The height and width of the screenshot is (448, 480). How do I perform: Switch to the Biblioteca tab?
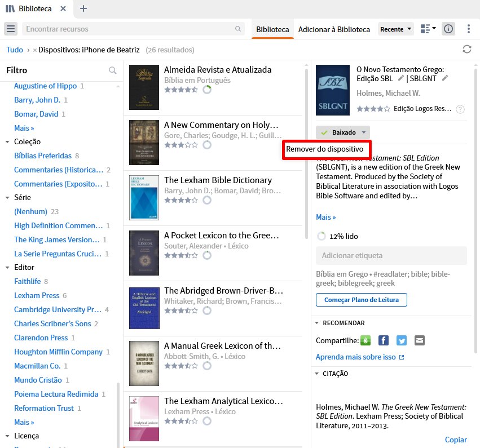coord(272,29)
